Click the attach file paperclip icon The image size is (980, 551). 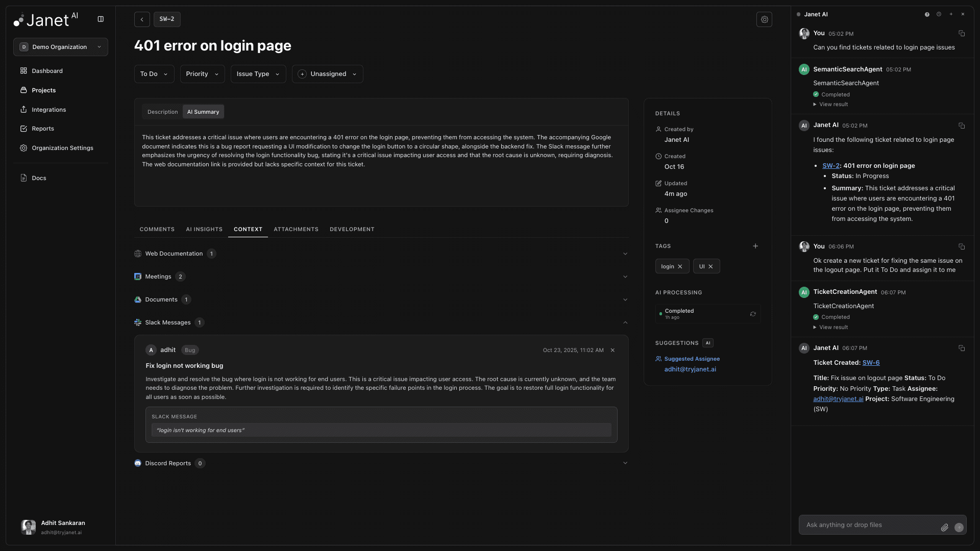944,528
